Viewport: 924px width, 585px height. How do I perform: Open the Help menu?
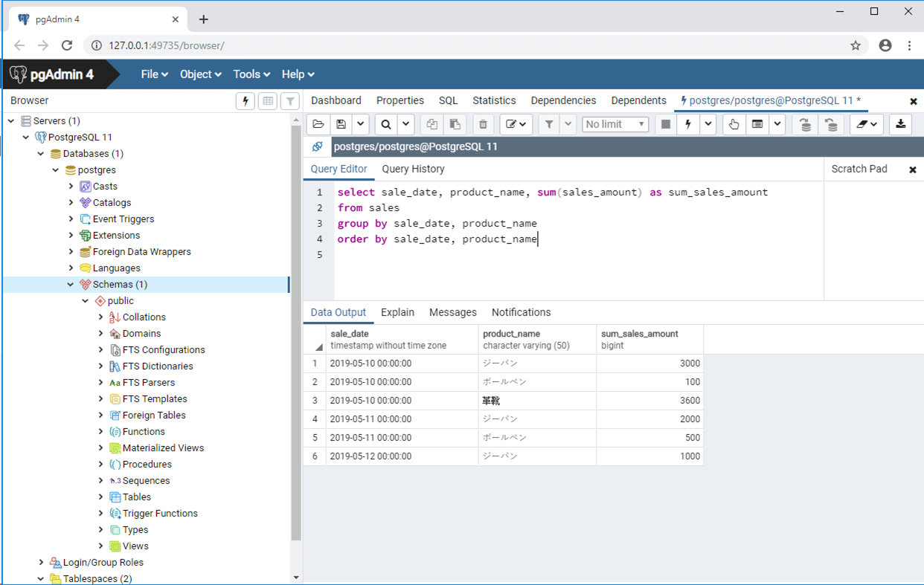tap(298, 74)
